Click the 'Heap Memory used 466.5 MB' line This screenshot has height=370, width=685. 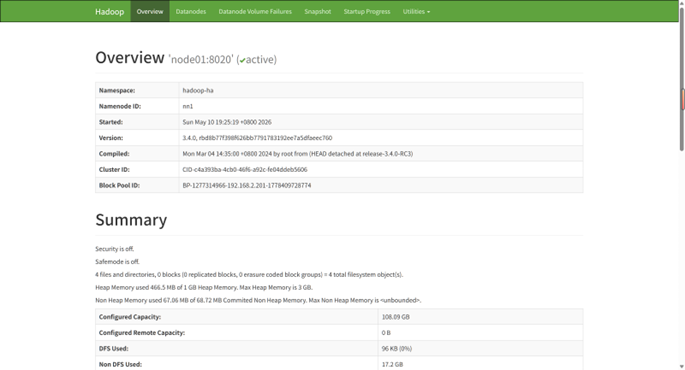tap(204, 287)
